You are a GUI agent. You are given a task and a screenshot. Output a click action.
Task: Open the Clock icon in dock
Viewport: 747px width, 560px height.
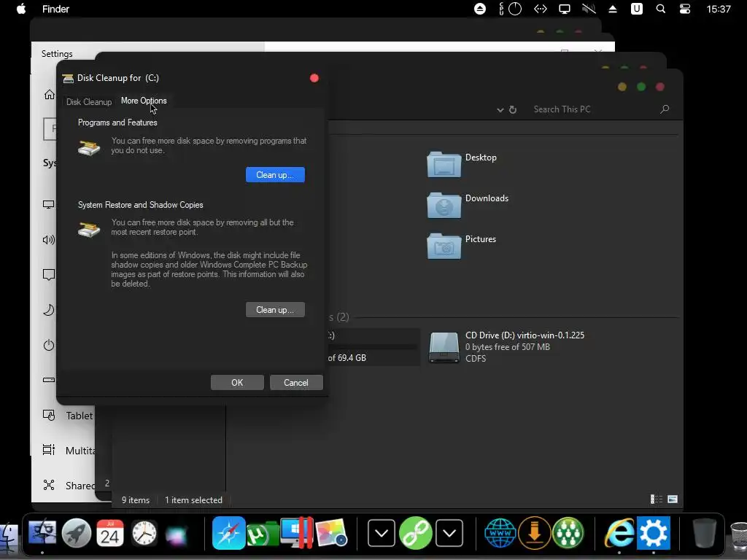click(x=144, y=533)
